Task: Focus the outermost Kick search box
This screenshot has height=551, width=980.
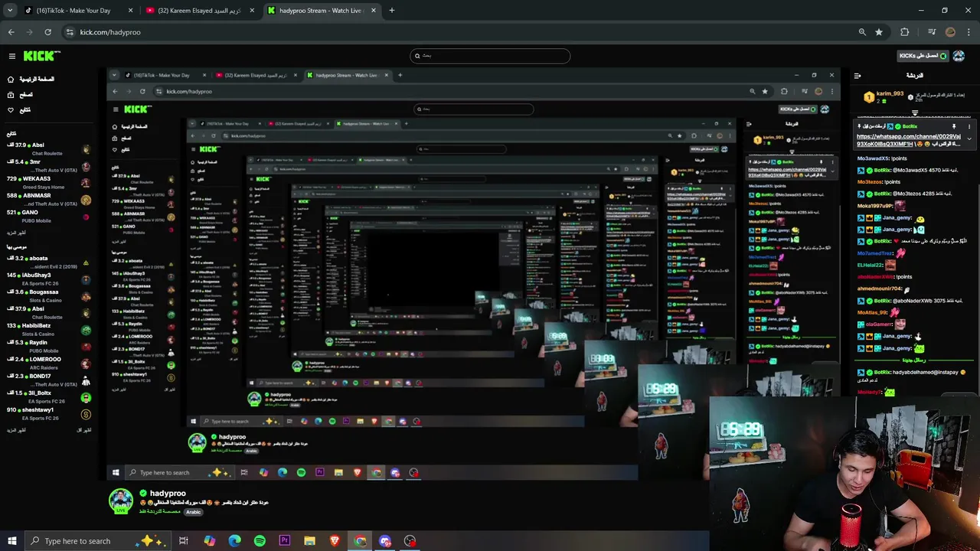Action: pos(490,56)
